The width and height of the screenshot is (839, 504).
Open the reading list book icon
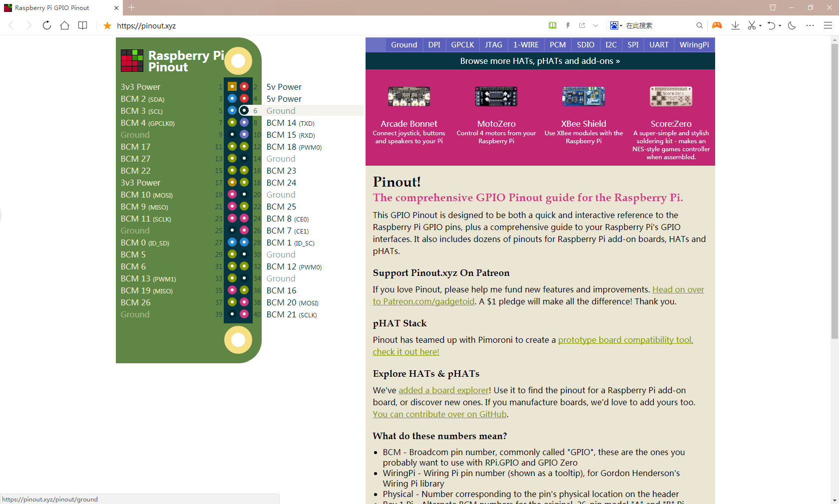tap(83, 25)
